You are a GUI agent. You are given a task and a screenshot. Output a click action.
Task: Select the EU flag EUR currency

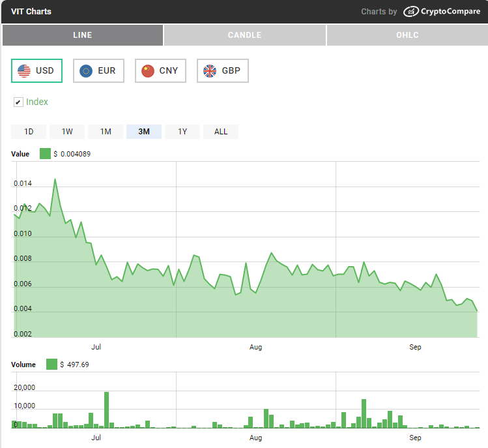click(x=98, y=70)
